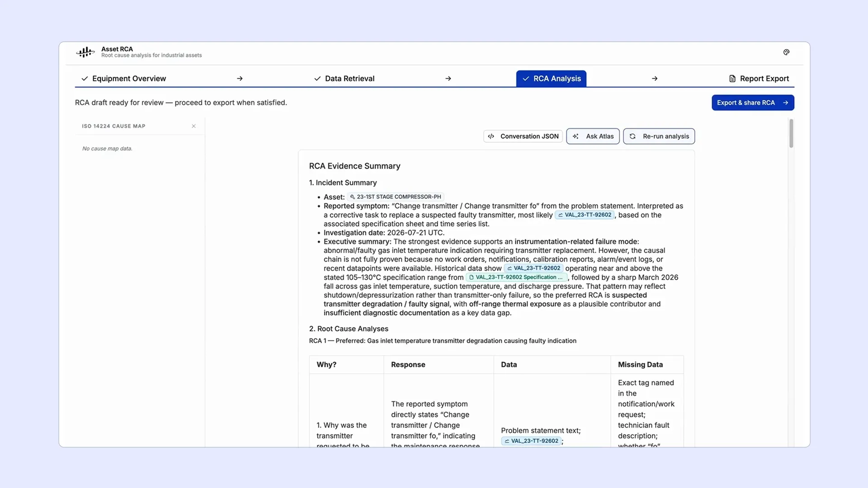
Task: Click the RCA Evidence Summary heading
Action: 354,166
